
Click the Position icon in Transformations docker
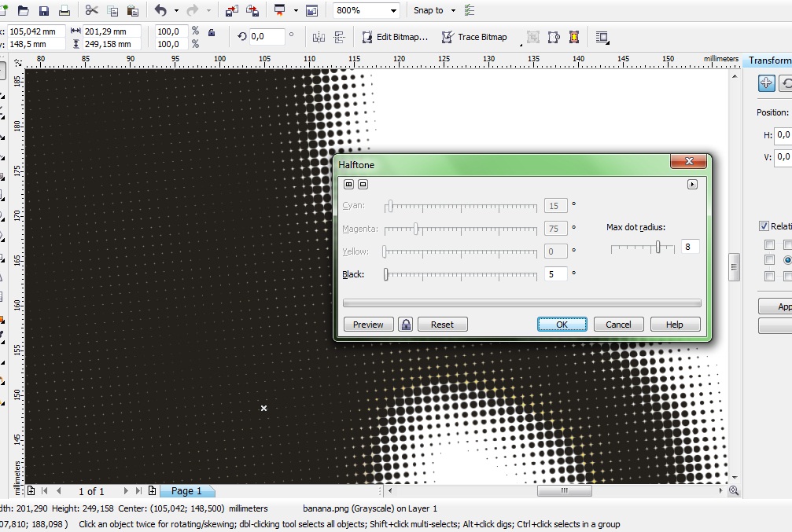pyautogui.click(x=765, y=83)
